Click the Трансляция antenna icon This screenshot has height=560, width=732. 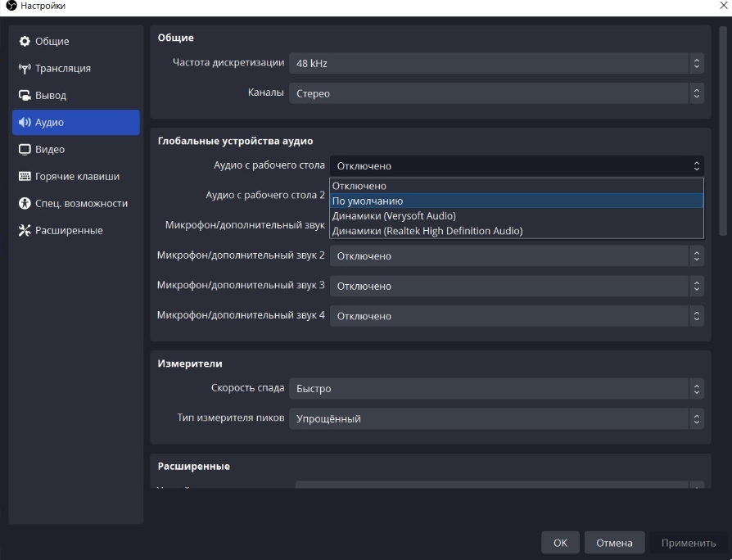click(25, 69)
